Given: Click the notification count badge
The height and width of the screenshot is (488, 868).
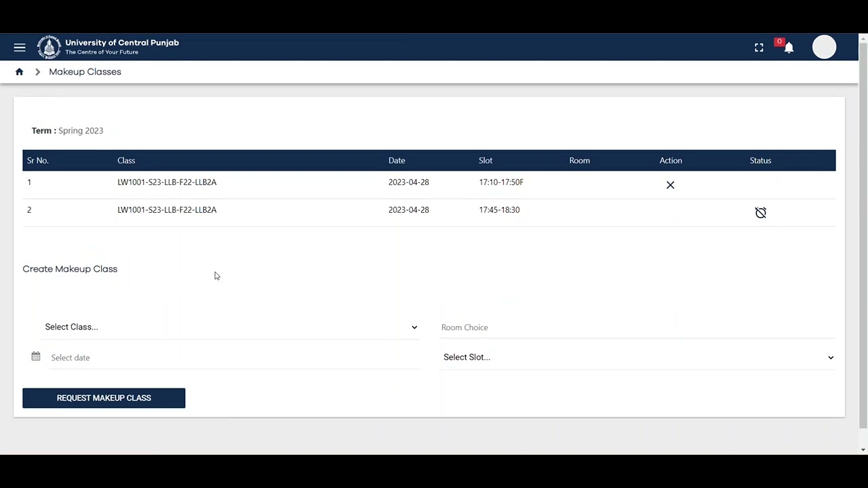Looking at the screenshot, I should point(779,42).
